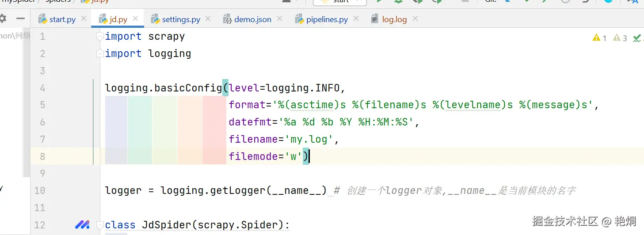Close the start.py tab
Image resolution: width=644 pixels, height=235 pixels.
click(84, 19)
